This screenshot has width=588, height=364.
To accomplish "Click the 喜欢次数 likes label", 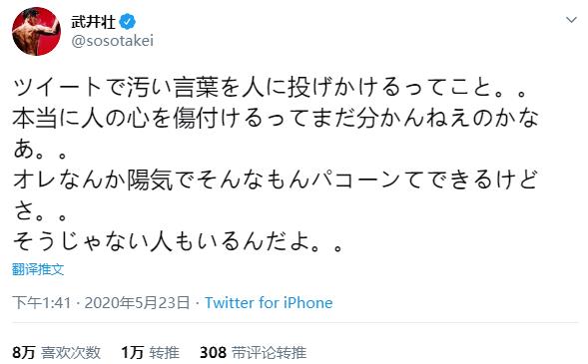I will [x=71, y=352].
